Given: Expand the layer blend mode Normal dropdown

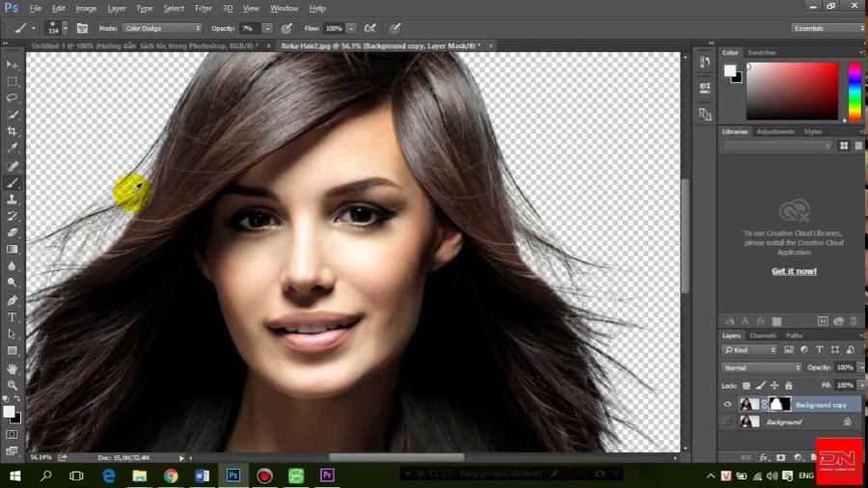Looking at the screenshot, I should click(x=762, y=367).
